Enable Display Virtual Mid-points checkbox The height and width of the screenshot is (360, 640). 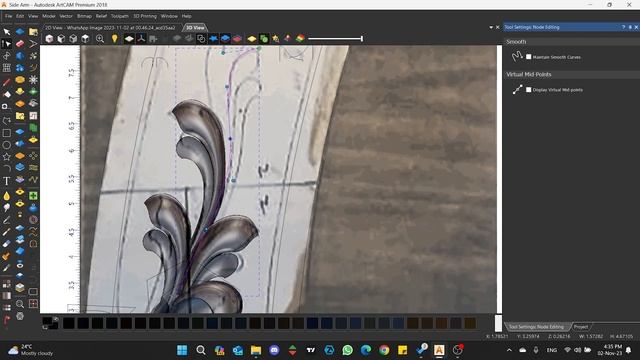coord(529,90)
